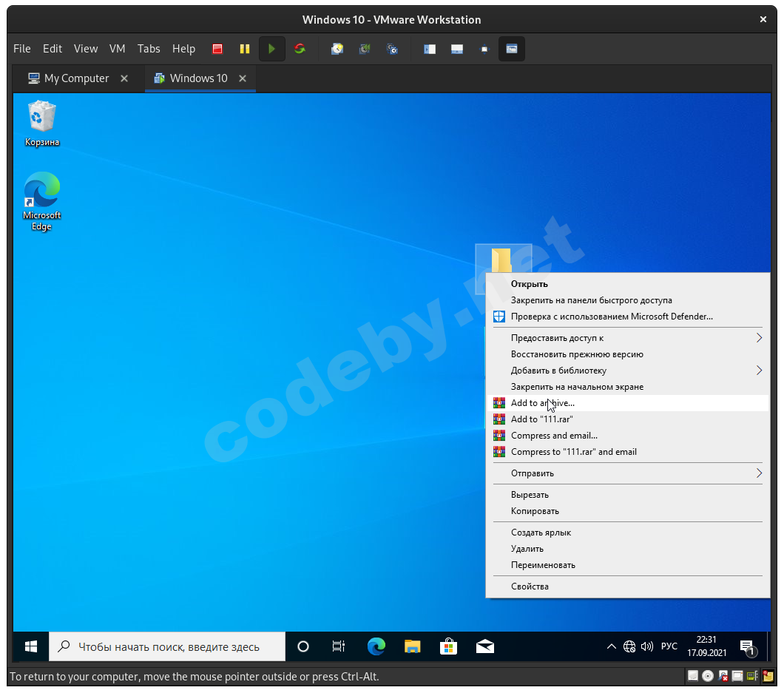Choose 'Создать ярлык' entry
Screen dimensions: 784x693
point(628,533)
